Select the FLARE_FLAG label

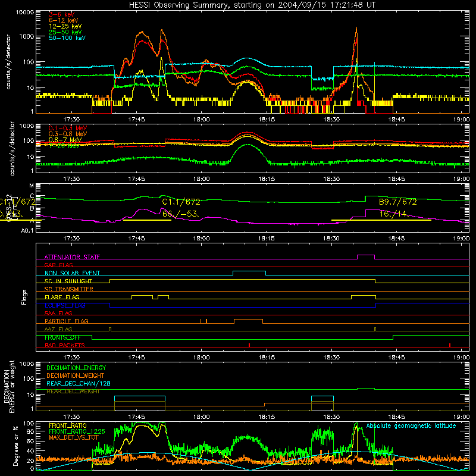pyautogui.click(x=62, y=297)
